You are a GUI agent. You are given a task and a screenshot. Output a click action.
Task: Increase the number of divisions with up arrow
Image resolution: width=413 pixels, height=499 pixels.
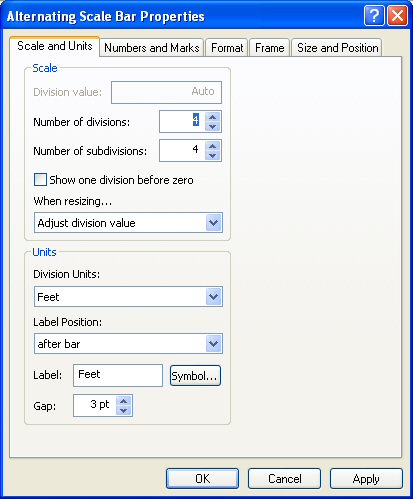(x=213, y=117)
